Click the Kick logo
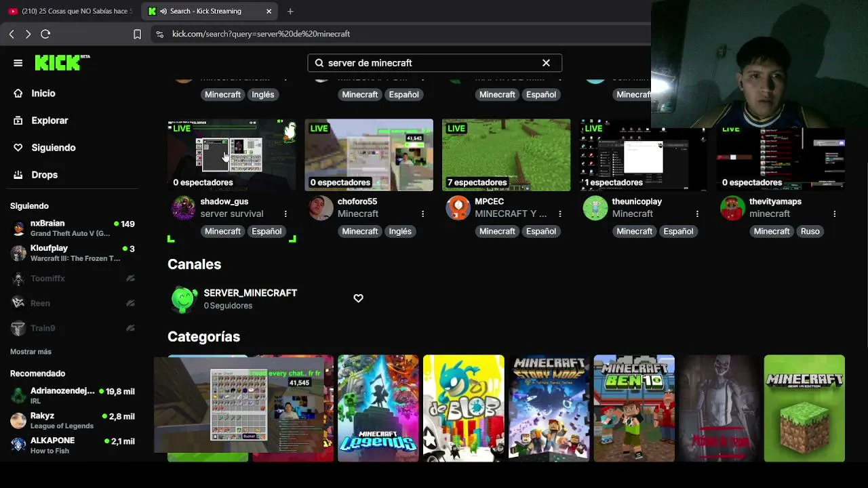This screenshot has height=488, width=868. tap(62, 62)
